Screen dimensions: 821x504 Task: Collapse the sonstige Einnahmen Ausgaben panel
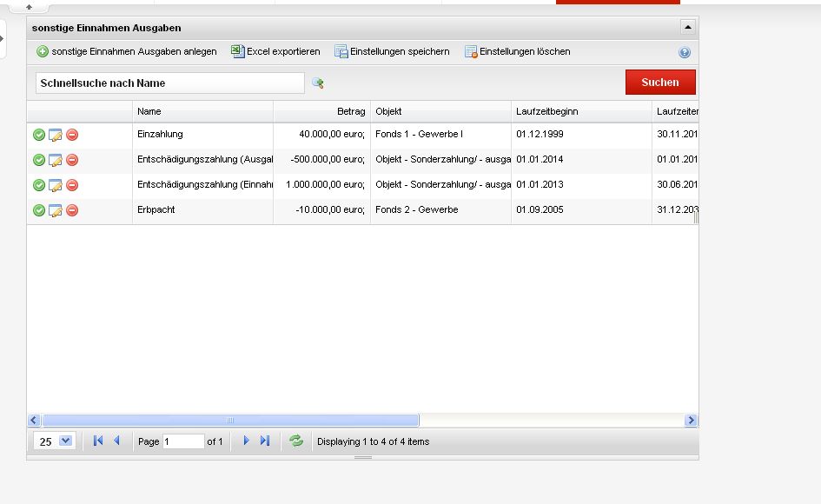(687, 28)
